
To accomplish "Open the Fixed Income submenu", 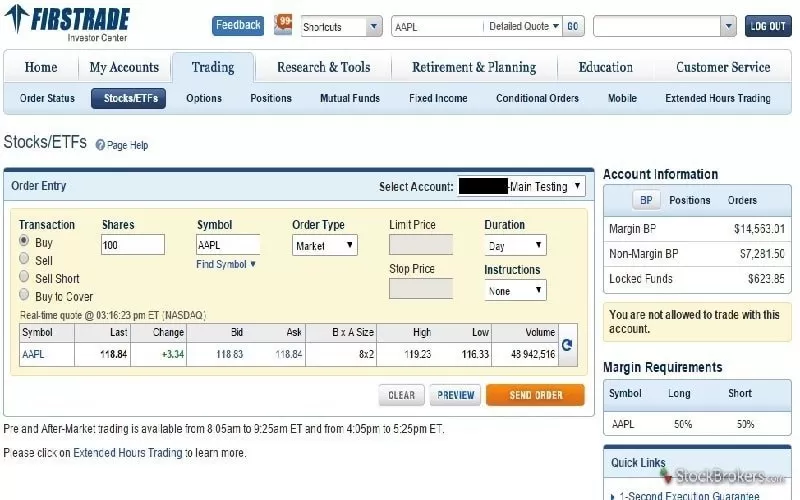I will [x=438, y=98].
